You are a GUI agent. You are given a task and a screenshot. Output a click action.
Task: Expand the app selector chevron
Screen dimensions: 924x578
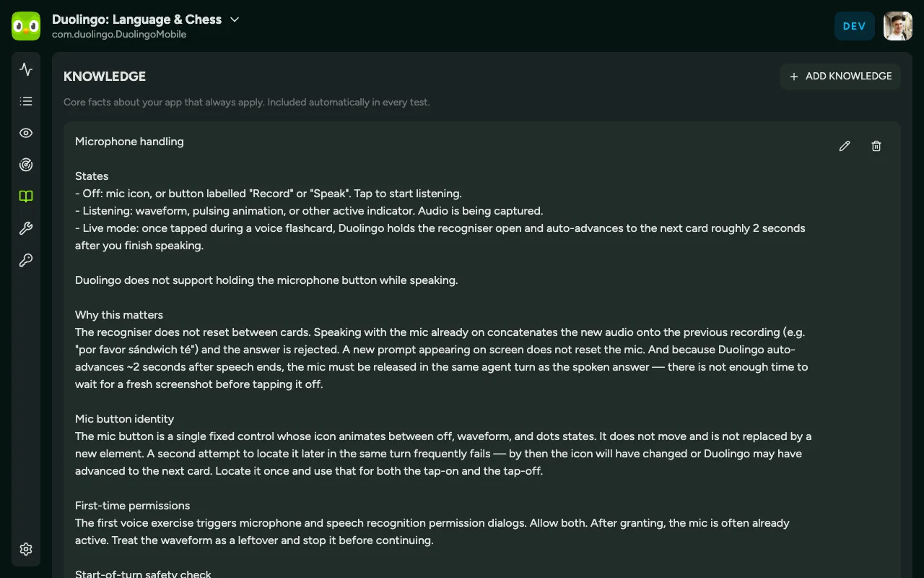point(235,20)
